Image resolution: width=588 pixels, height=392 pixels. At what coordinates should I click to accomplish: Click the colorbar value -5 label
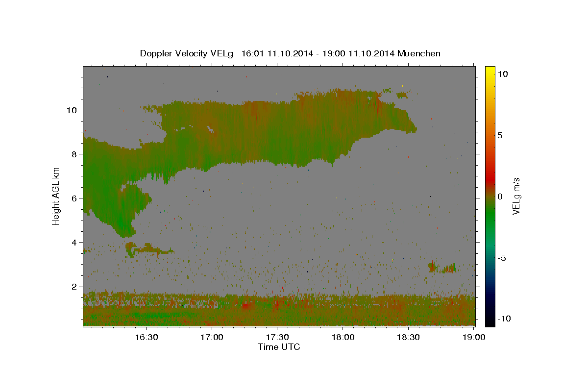(x=502, y=258)
